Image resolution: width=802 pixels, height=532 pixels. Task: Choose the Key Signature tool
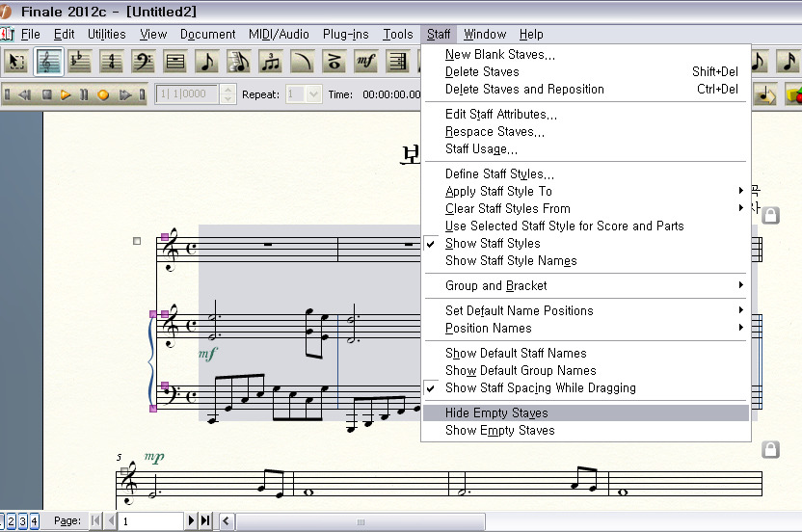[x=80, y=62]
